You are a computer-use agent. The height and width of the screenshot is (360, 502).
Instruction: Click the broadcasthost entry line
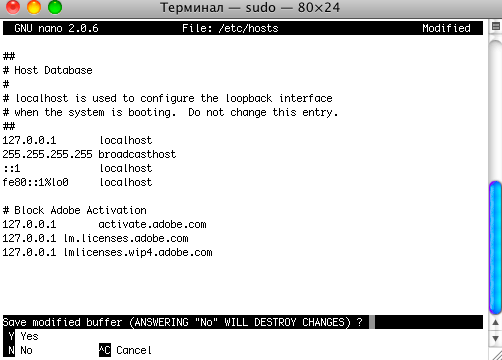click(x=89, y=154)
